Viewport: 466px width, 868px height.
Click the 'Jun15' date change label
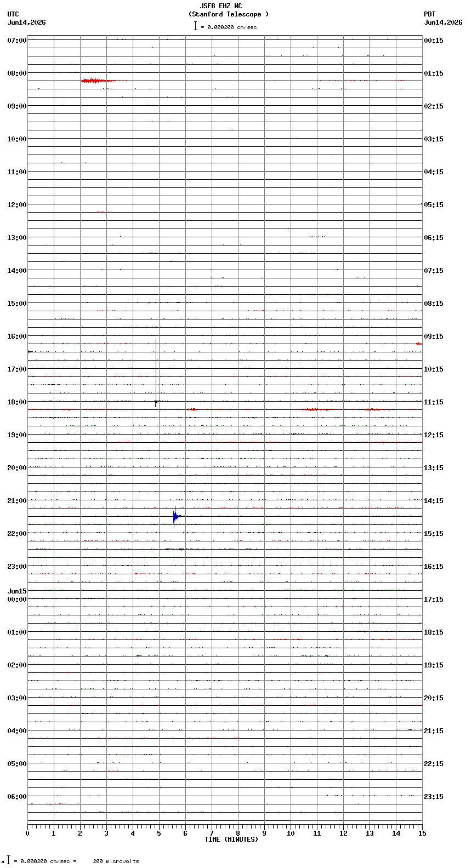pos(17,591)
